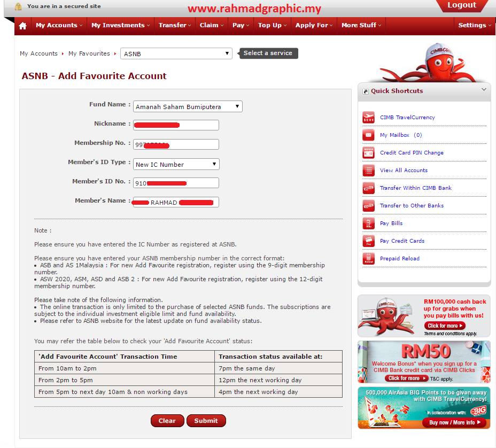Image resolution: width=496 pixels, height=448 pixels.
Task: Click the Submit button
Action: [206, 421]
